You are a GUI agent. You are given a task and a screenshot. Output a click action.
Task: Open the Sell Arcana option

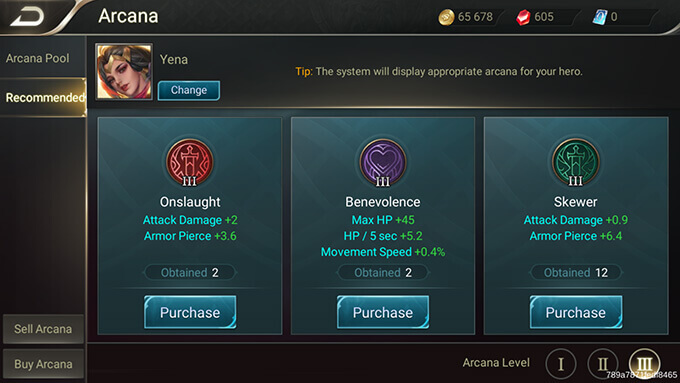(43, 329)
